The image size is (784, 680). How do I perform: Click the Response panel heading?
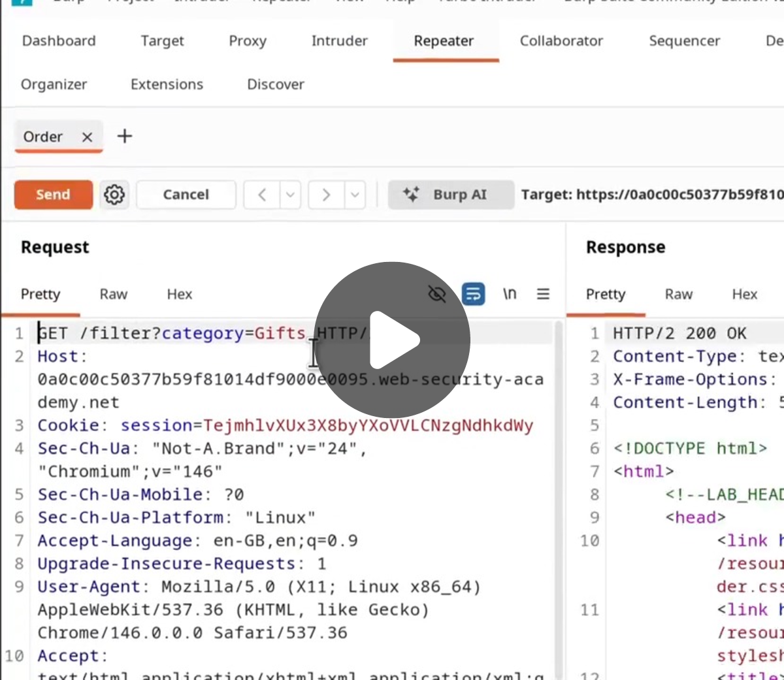pos(625,247)
